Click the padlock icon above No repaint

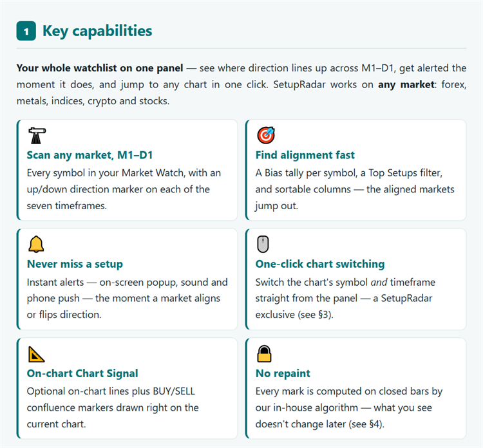[x=264, y=353]
